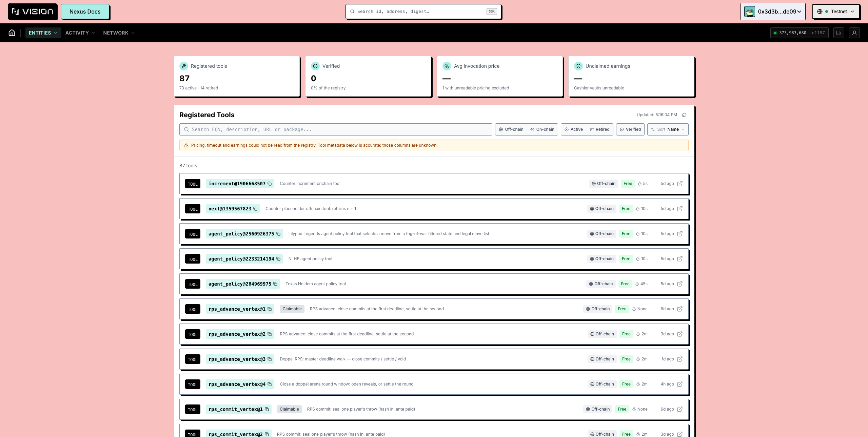
Task: Select the Registered tools stat card
Action: pyautogui.click(x=237, y=77)
